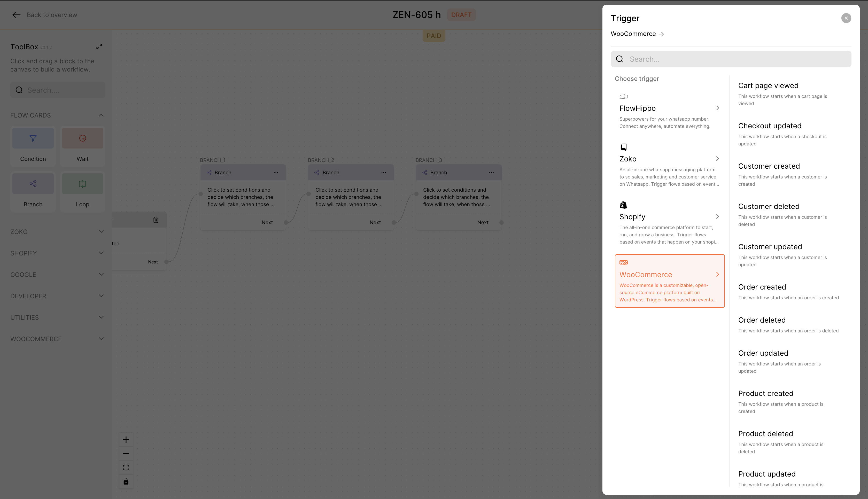The image size is (868, 499).
Task: Click the ToolBox search field
Action: [x=58, y=90]
